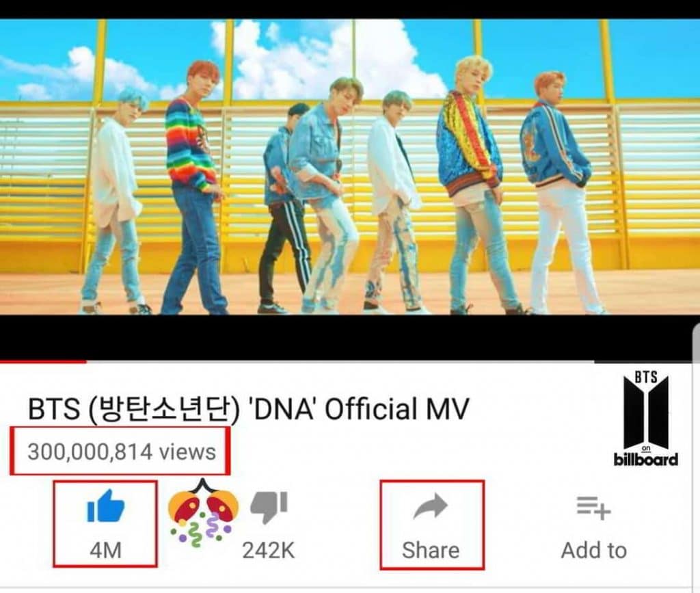
Task: Toggle like using the 4M count
Action: point(106,550)
